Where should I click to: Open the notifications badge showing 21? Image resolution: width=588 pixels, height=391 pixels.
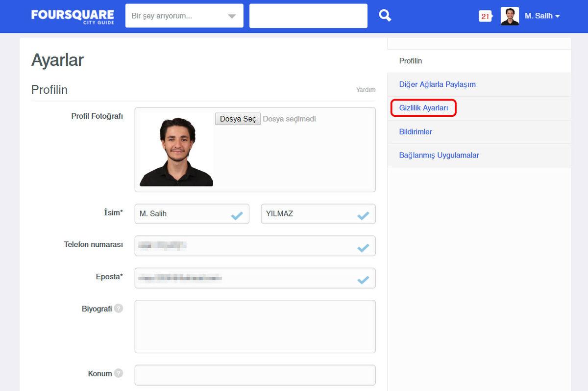pyautogui.click(x=485, y=16)
